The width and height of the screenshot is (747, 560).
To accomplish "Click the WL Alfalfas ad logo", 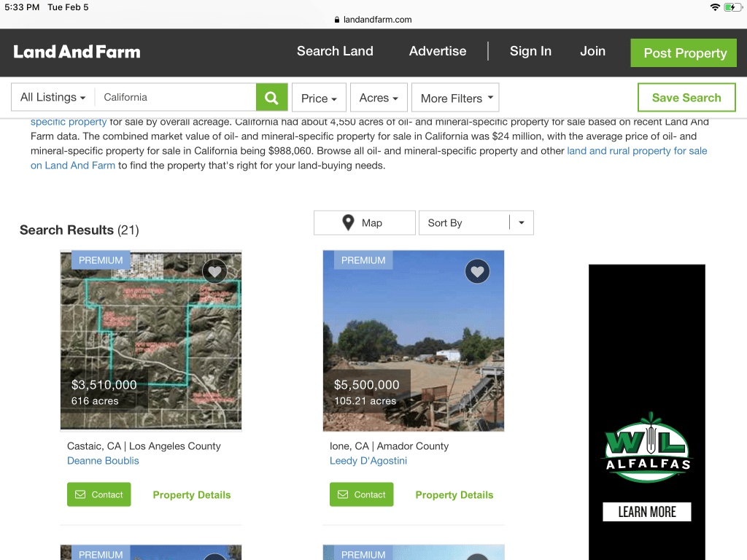I will tap(646, 448).
